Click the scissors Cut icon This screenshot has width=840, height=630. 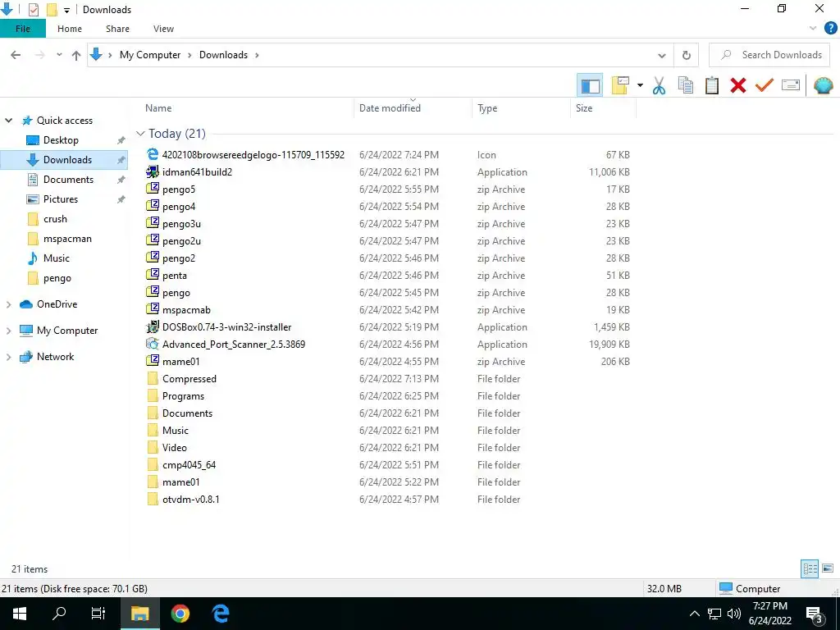click(x=659, y=85)
